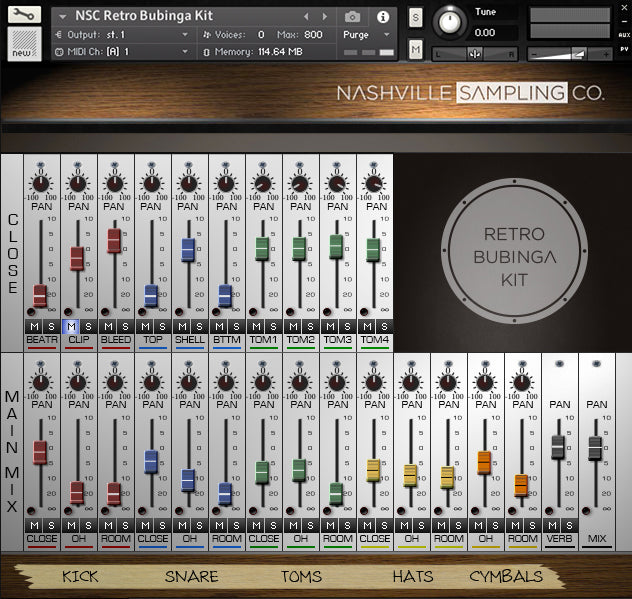Select the KICK label at the bottom
632x599 pixels.
click(x=80, y=576)
